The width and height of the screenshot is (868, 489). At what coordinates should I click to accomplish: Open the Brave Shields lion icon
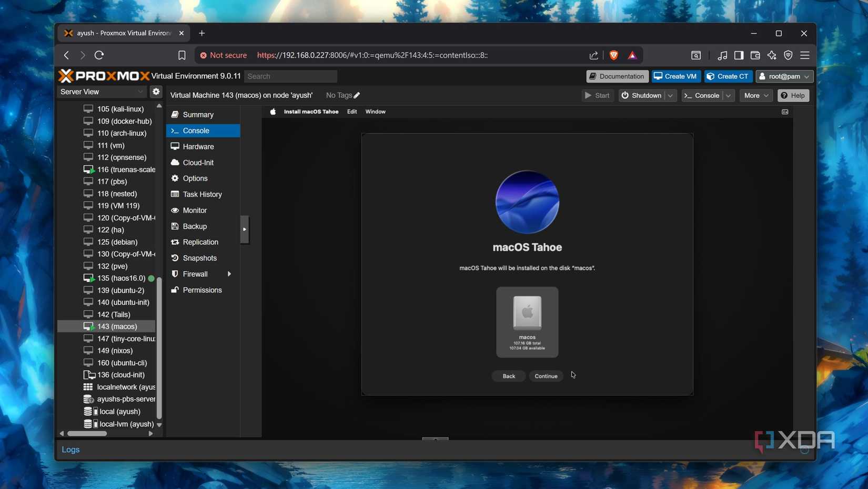(613, 55)
